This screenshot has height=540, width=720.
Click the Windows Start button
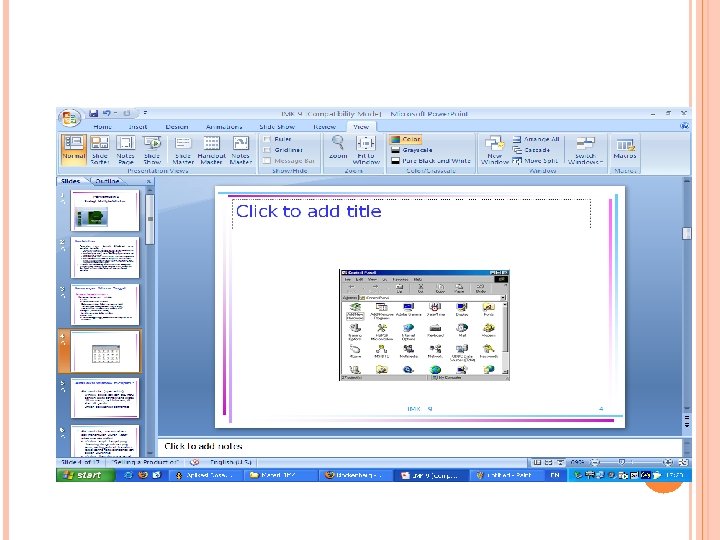coord(86,475)
